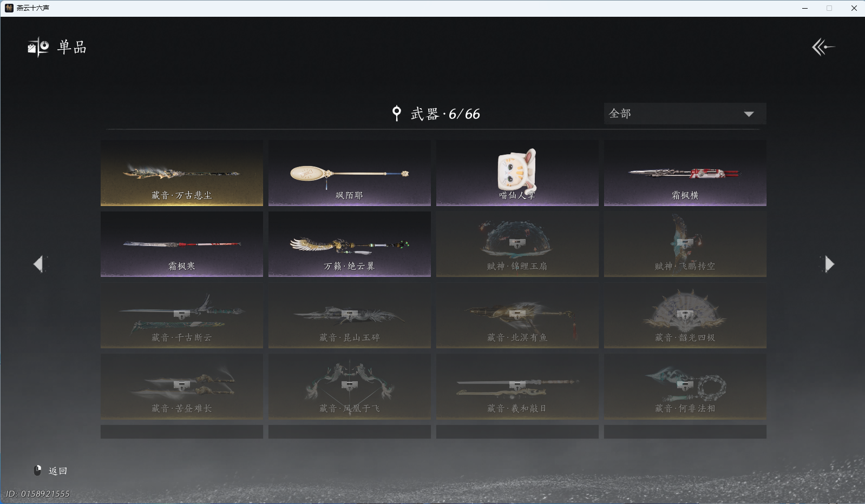Click the 武器 location pin icon
865x504 pixels.
point(397,113)
